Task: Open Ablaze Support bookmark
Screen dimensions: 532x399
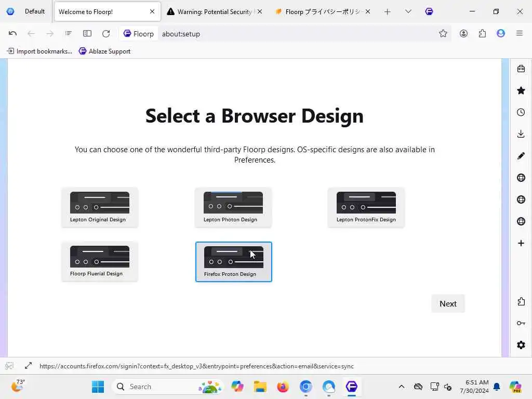Action: click(104, 51)
